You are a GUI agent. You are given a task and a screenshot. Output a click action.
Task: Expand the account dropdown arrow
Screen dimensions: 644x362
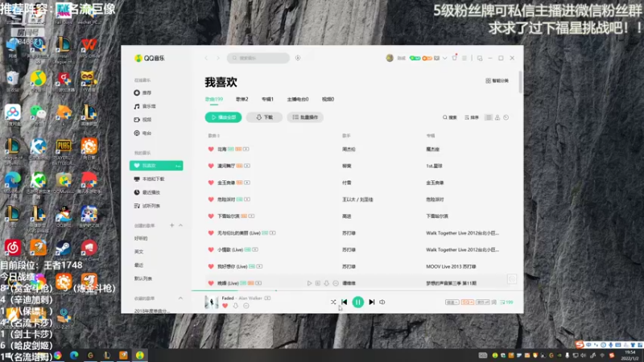pyautogui.click(x=445, y=58)
